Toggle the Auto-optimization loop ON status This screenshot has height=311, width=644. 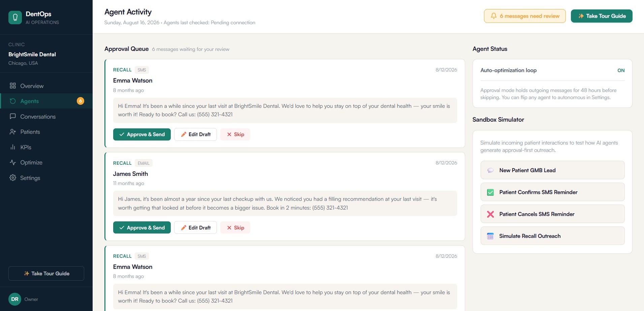(621, 70)
